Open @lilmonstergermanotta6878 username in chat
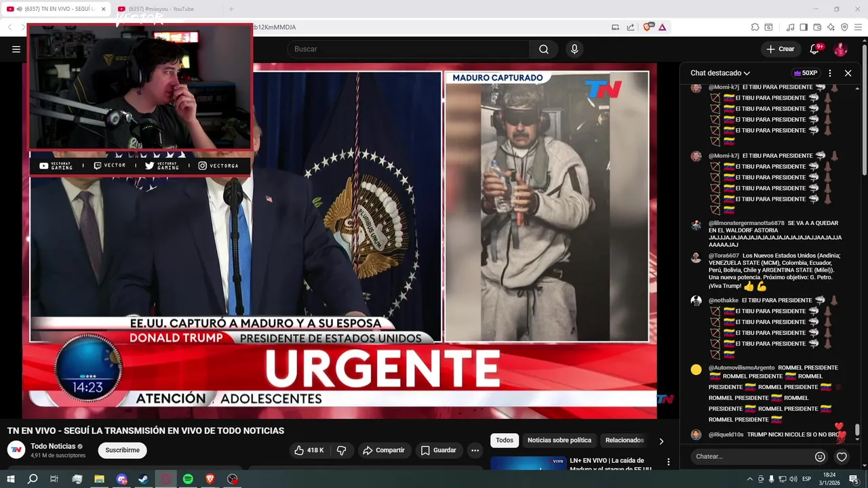This screenshot has width=868, height=488. tap(747, 223)
